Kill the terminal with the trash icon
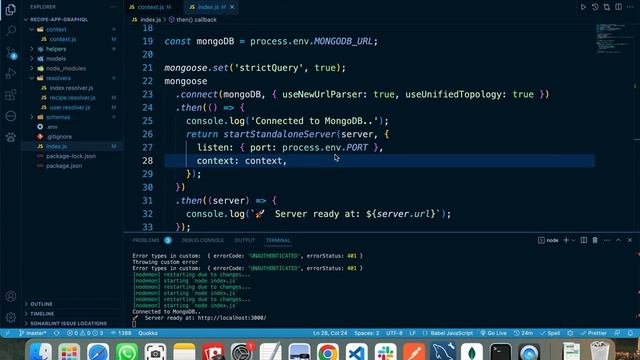Screen dimensions: 640x360 595,240
